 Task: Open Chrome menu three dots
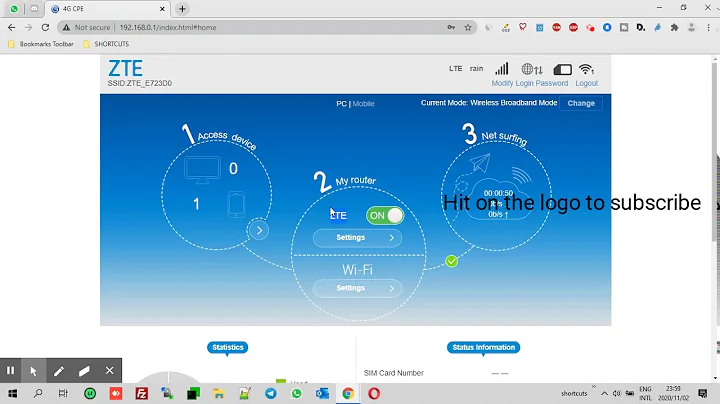pyautogui.click(x=709, y=28)
